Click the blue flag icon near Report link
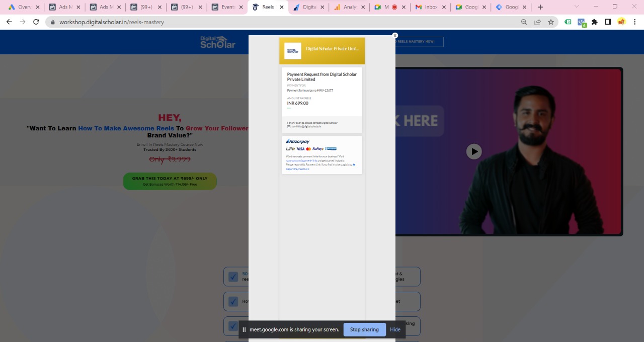The image size is (644, 342). pyautogui.click(x=354, y=165)
